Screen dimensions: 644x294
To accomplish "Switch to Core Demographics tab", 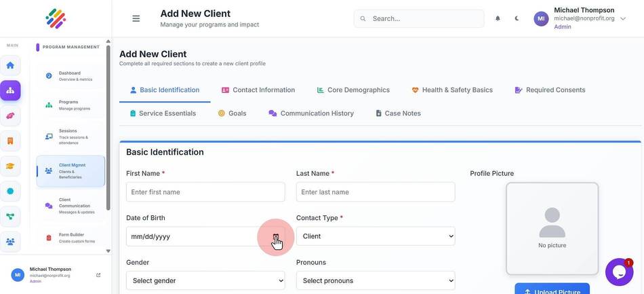I will pos(353,90).
